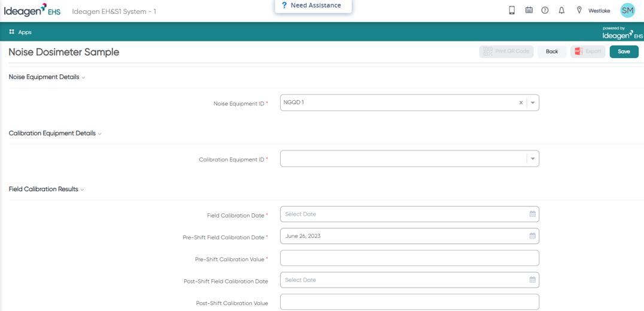Open calendar picker for Post-Shift Field Calibration Date
644x311 pixels.
532,280
